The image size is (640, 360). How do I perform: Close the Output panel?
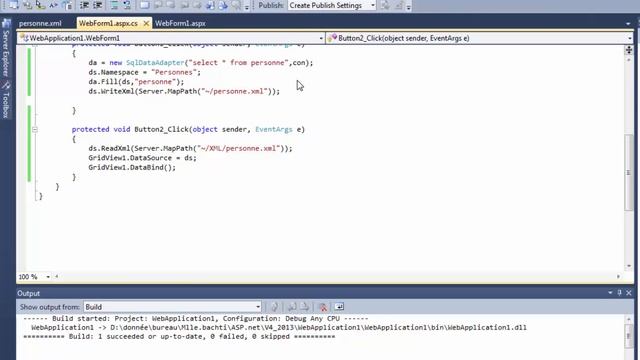click(629, 293)
